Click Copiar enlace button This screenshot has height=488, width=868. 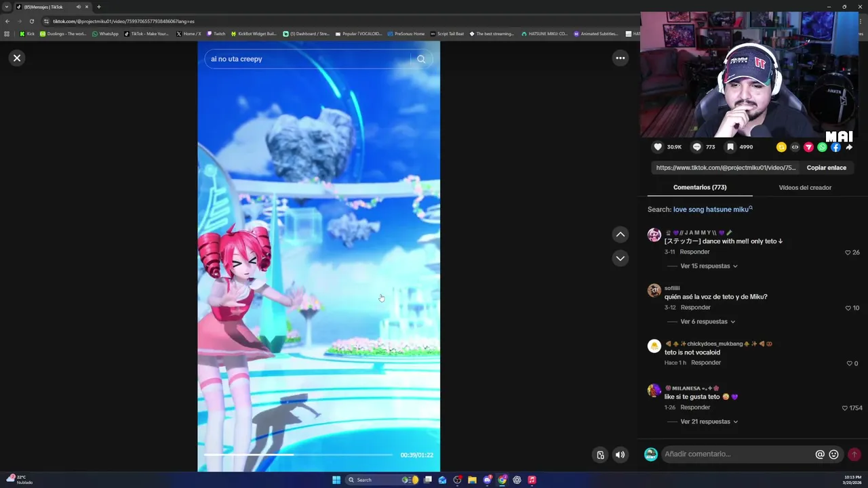point(826,167)
